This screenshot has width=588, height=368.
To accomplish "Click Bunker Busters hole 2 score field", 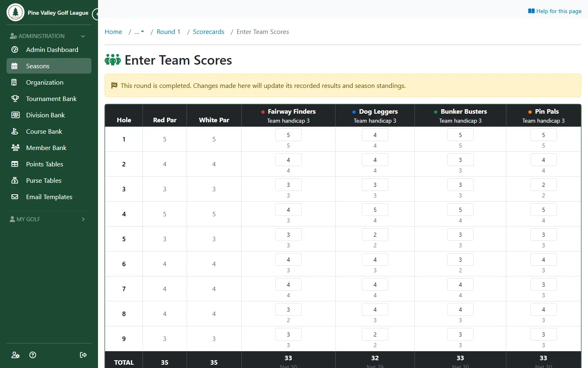I will click(460, 160).
